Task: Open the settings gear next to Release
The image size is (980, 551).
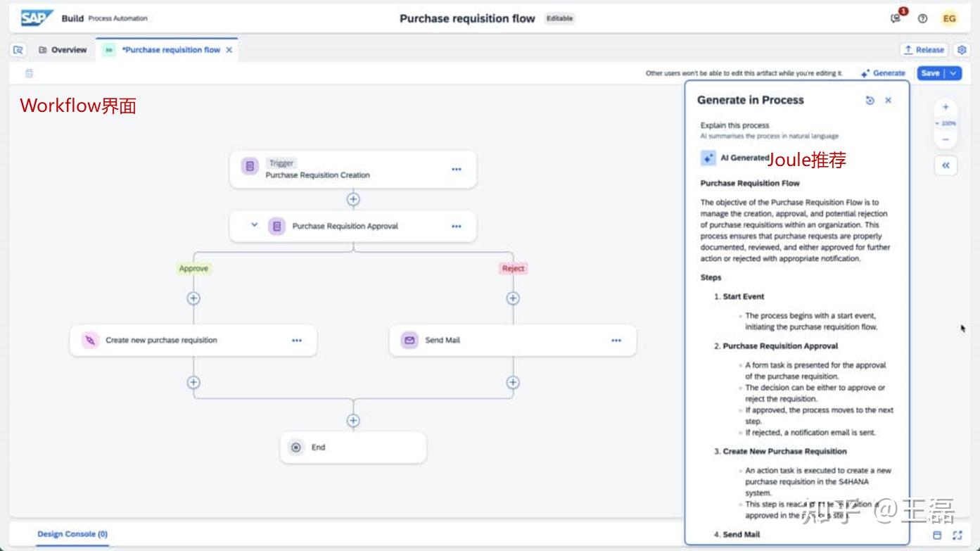Action: [962, 50]
